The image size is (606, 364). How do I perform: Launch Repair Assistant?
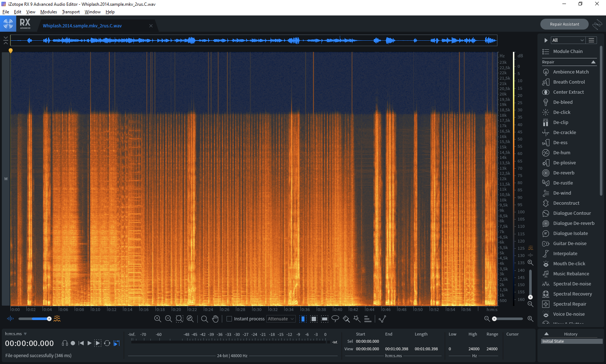coord(564,24)
